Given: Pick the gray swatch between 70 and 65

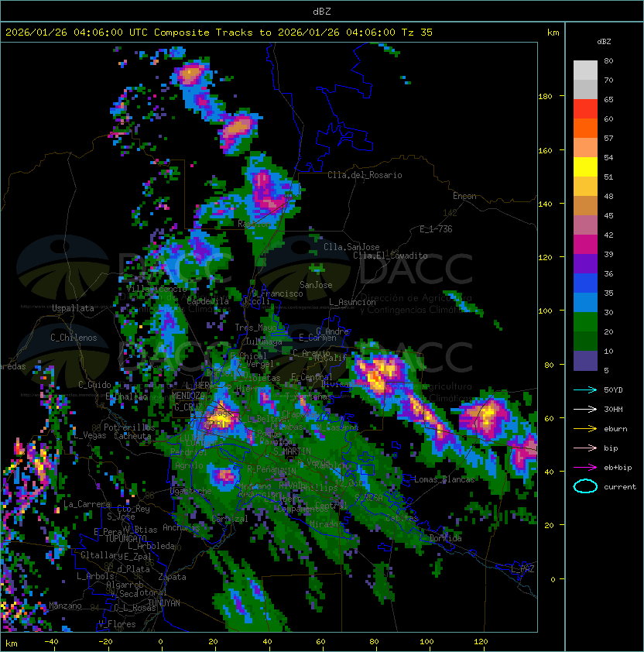Looking at the screenshot, I should [x=585, y=89].
